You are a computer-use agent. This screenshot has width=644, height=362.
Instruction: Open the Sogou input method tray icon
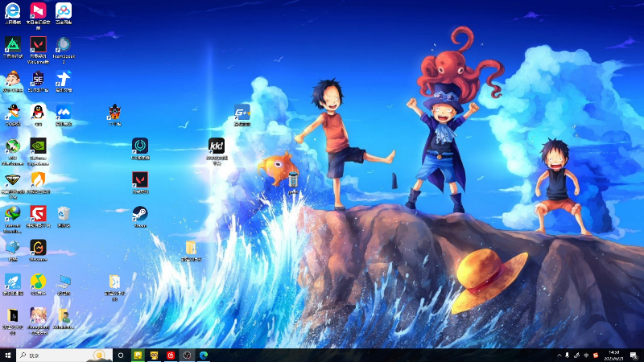[596, 356]
